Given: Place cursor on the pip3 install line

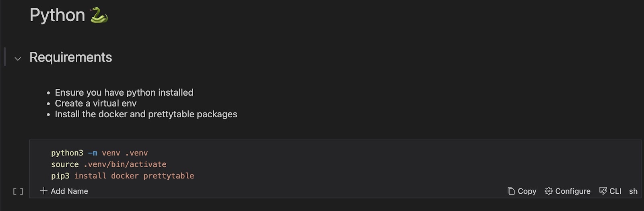Looking at the screenshot, I should [122, 176].
